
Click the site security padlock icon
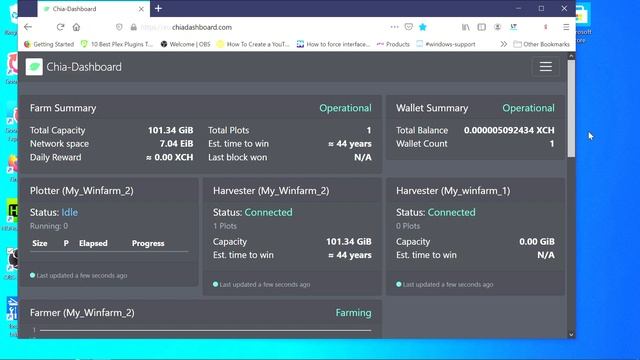(133, 27)
